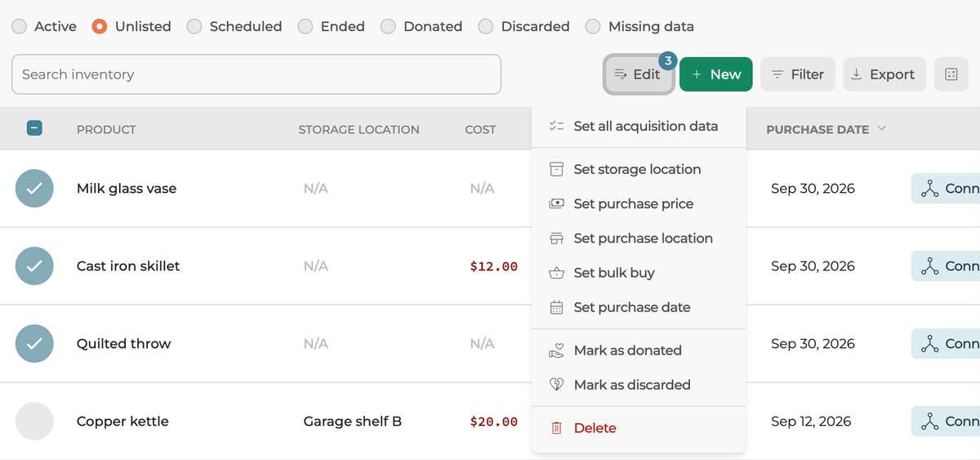Image resolution: width=980 pixels, height=460 pixels.
Task: Click the N/A storage cell for Cast iron skillet
Action: pos(315,266)
